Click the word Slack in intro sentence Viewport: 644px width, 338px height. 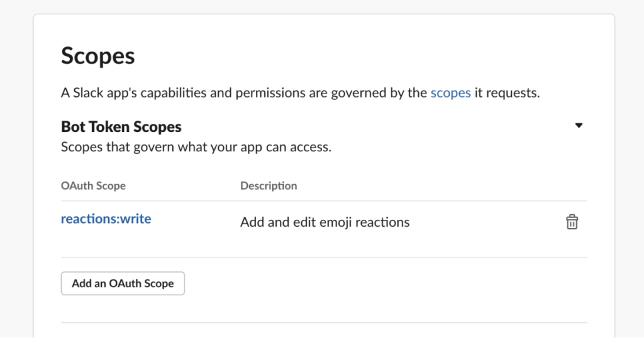click(x=87, y=93)
